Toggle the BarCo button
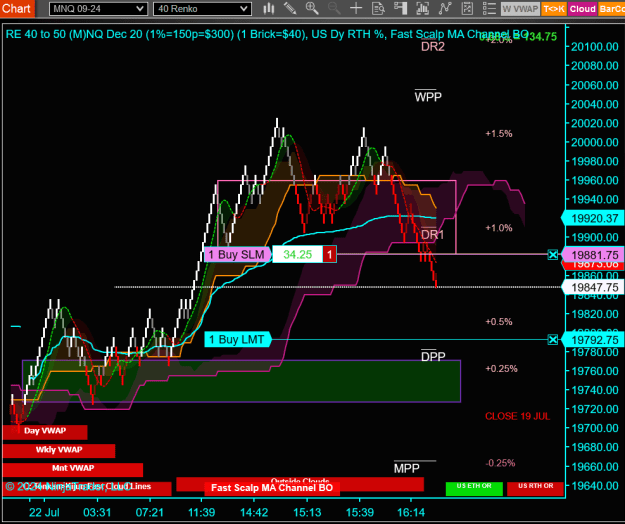Screen dimensions: 625x524 point(611,9)
